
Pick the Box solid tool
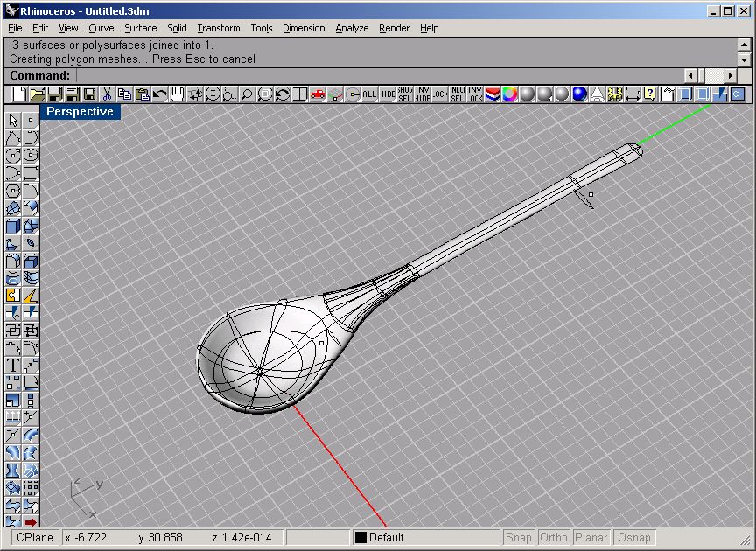(x=13, y=226)
